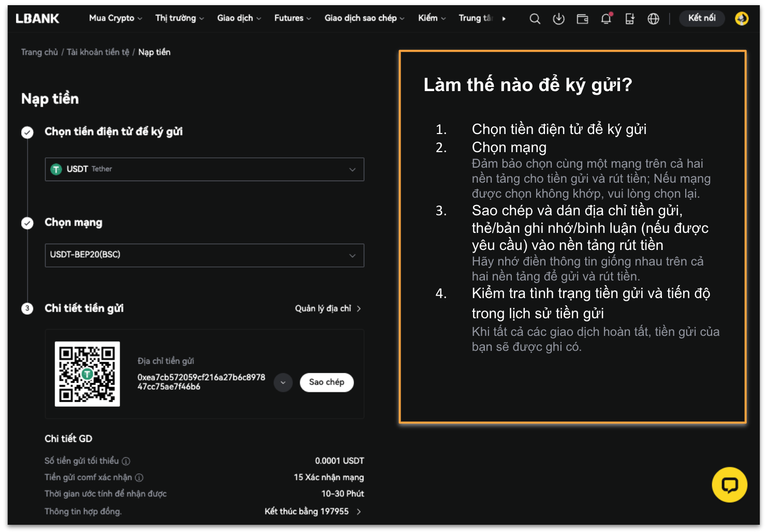Open contract info Kết thúc bằng 197955

tap(313, 511)
